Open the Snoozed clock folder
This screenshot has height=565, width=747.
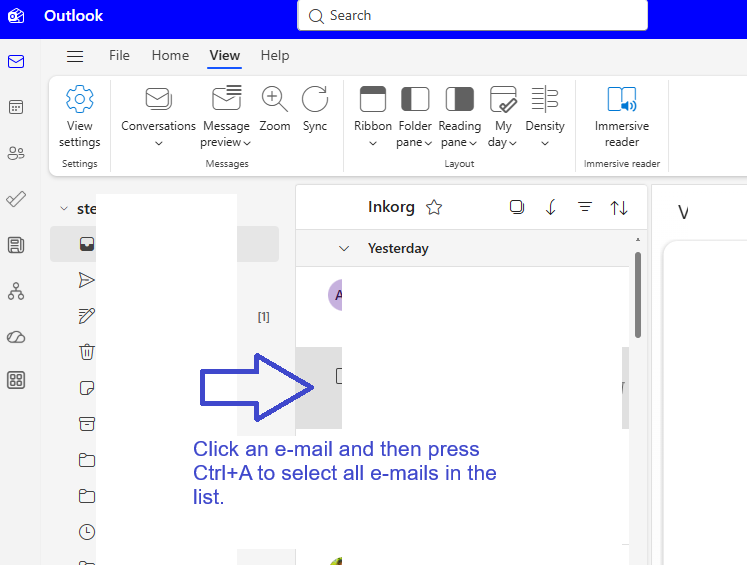pos(87,532)
